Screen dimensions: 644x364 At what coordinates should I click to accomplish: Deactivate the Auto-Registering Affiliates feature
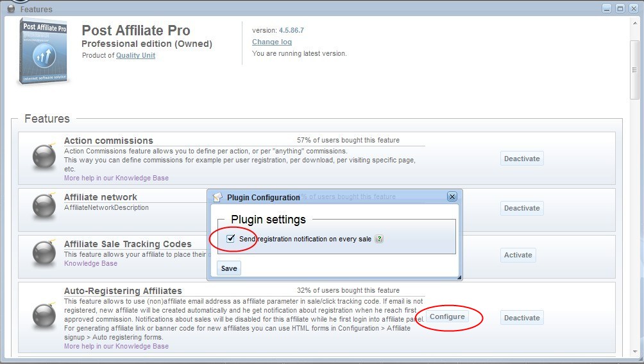point(522,318)
